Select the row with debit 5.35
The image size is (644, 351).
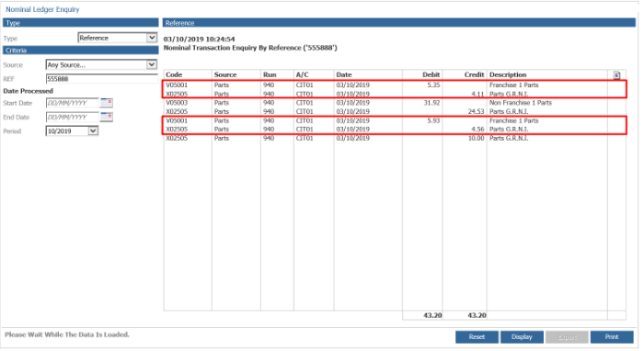395,85
